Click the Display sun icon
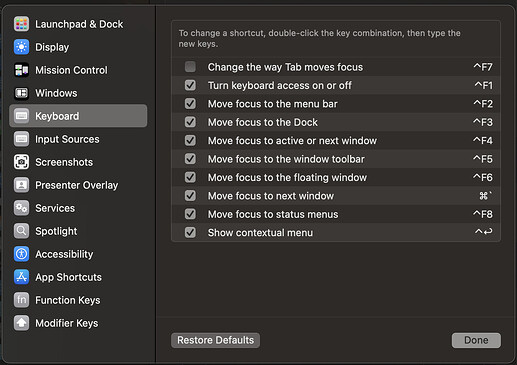 (21, 47)
